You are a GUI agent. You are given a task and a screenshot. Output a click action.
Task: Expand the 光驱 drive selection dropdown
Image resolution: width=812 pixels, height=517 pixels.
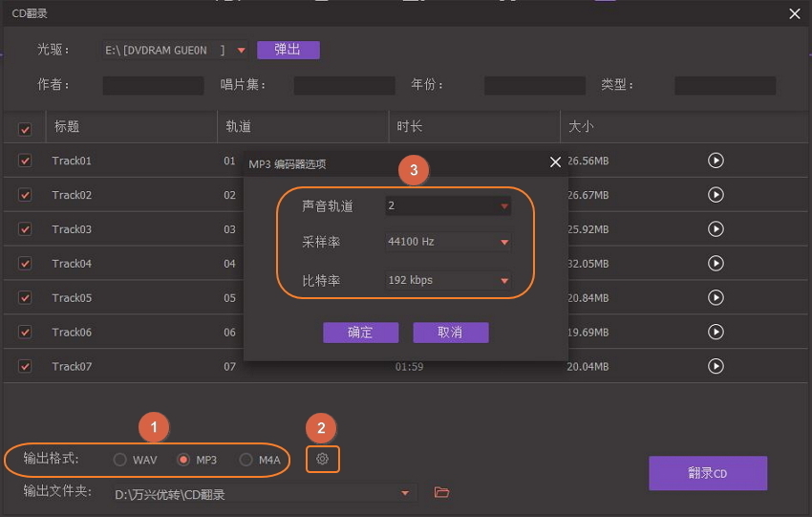241,50
